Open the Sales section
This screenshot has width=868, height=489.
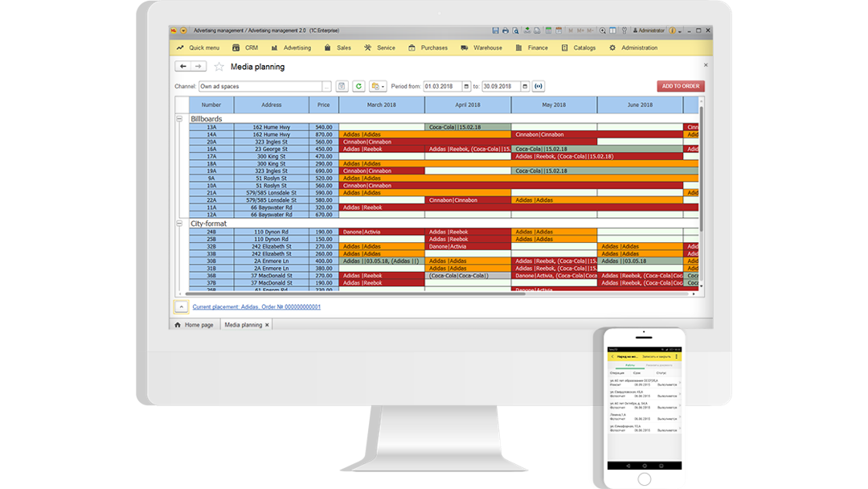pyautogui.click(x=338, y=47)
